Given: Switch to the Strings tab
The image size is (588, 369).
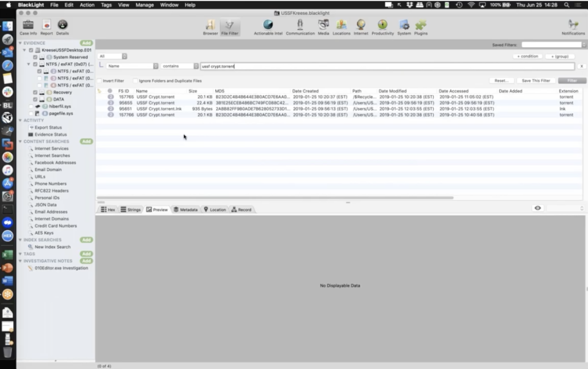Looking at the screenshot, I should tap(130, 210).
